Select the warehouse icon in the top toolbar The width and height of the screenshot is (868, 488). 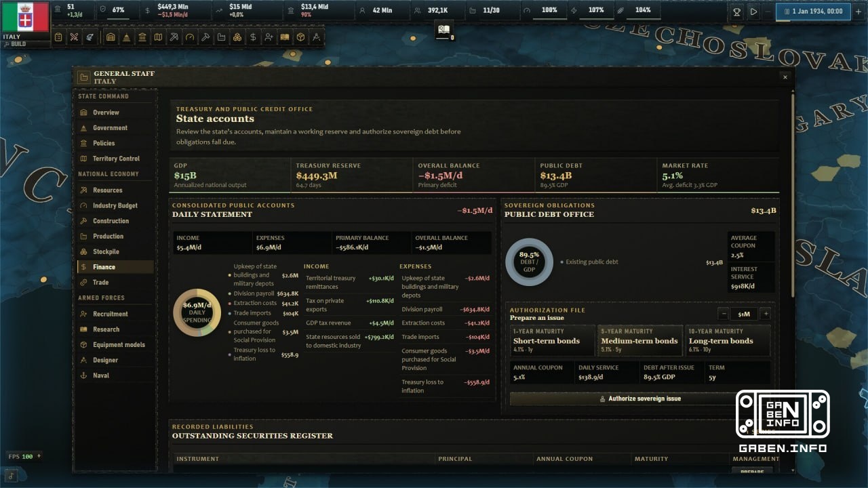click(111, 37)
